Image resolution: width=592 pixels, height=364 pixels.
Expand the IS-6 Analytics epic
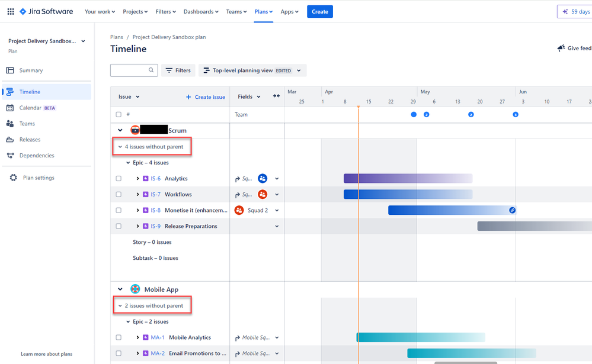(x=137, y=178)
